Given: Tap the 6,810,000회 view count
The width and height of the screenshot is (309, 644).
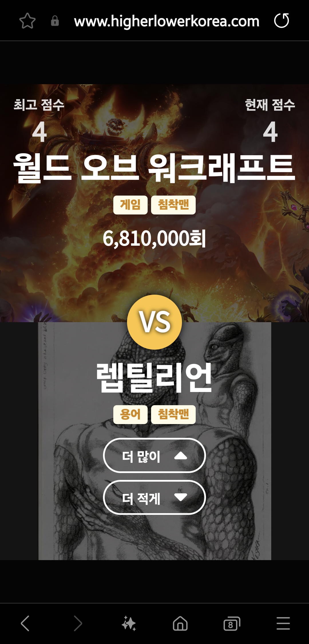Looking at the screenshot, I should point(154,239).
